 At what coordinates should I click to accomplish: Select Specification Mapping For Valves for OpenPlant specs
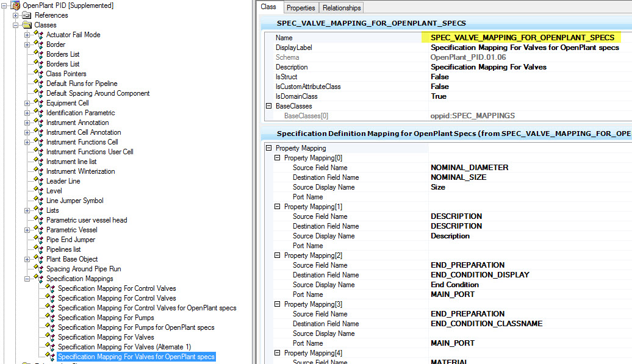click(x=136, y=357)
